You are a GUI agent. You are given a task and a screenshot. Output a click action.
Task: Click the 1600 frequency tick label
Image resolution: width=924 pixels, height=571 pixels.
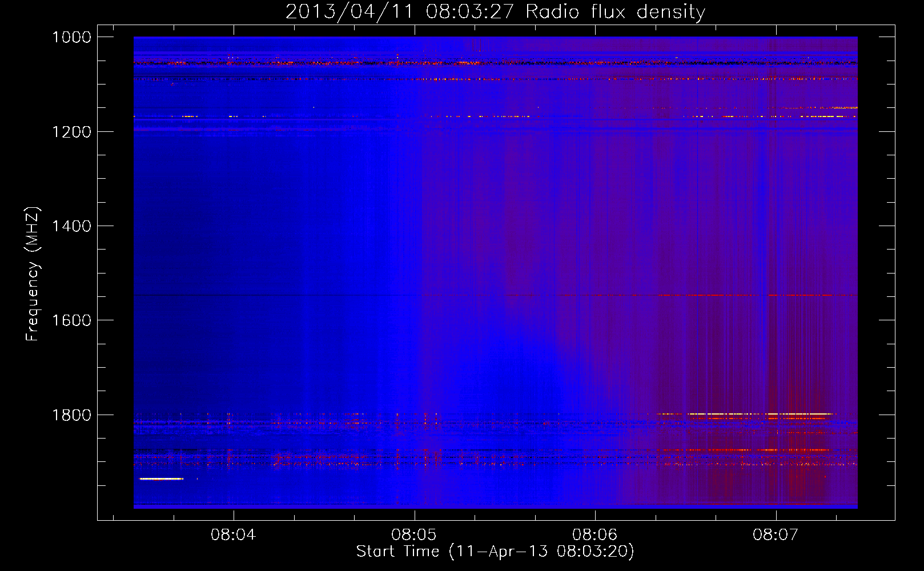(x=71, y=320)
